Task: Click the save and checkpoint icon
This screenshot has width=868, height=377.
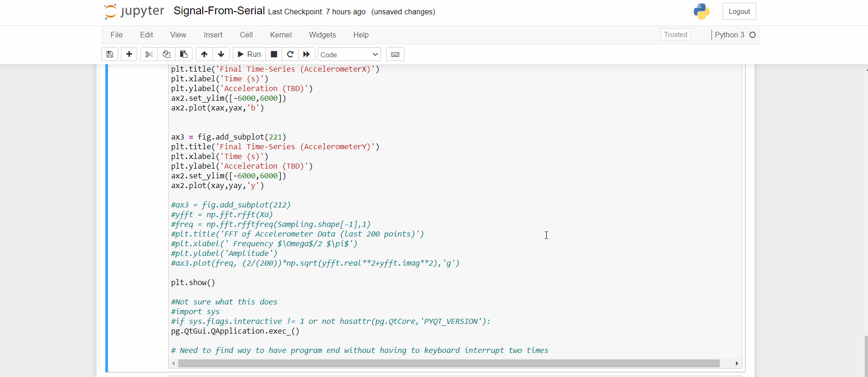Action: (x=110, y=55)
